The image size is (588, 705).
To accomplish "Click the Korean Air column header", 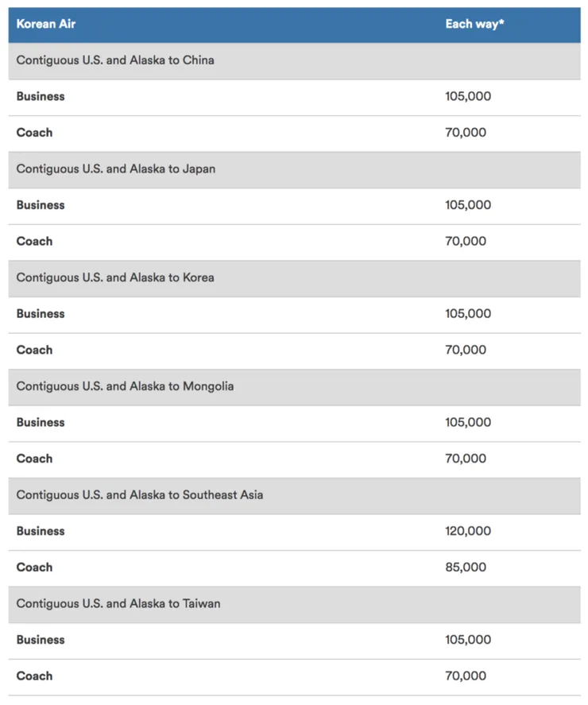I will tap(47, 24).
